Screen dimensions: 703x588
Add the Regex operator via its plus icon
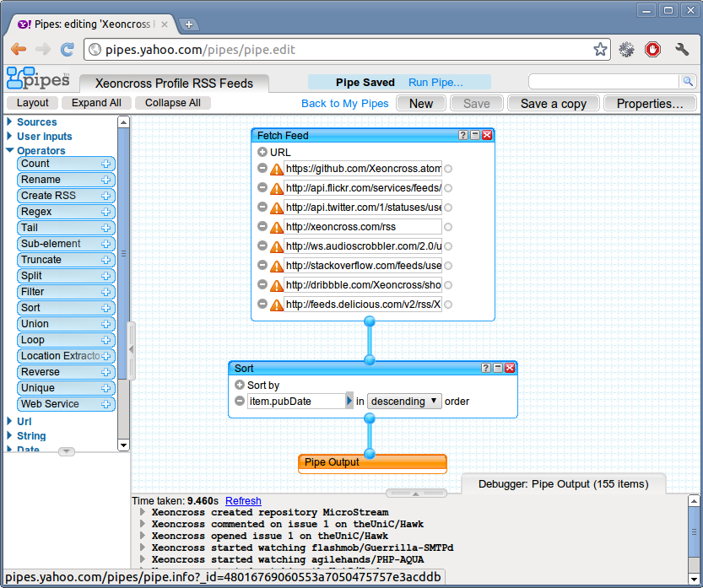105,212
